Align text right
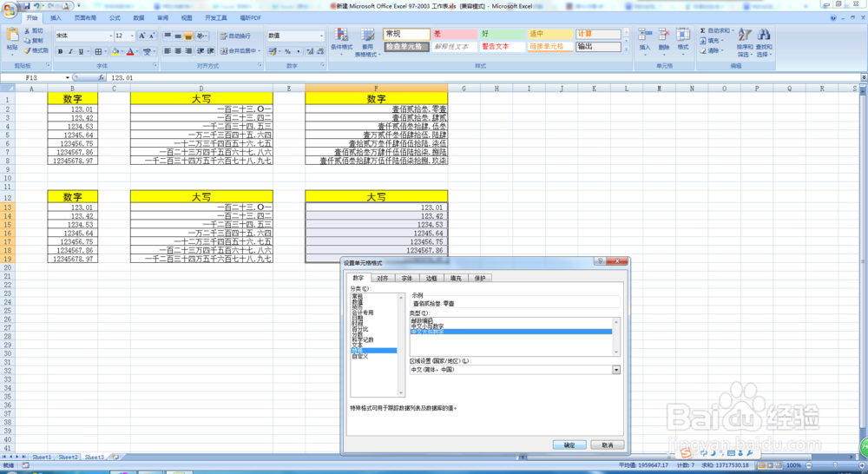 [188, 51]
